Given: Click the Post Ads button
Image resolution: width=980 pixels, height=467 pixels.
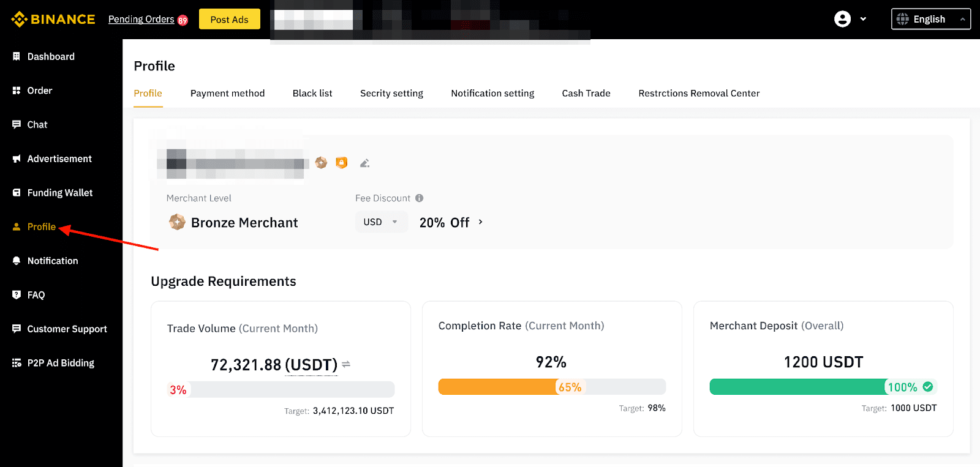Looking at the screenshot, I should (229, 19).
